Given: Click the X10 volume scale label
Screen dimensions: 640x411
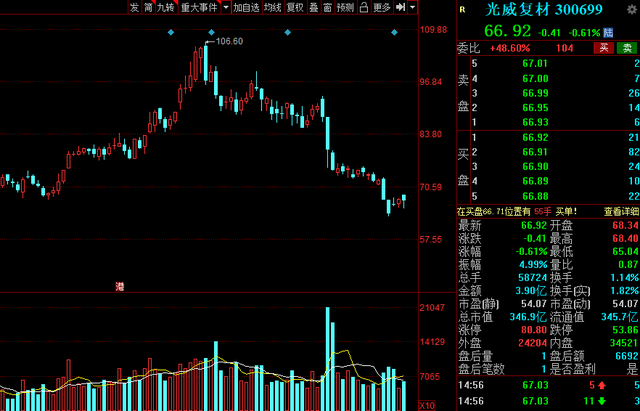Looking at the screenshot, I should coord(428,405).
